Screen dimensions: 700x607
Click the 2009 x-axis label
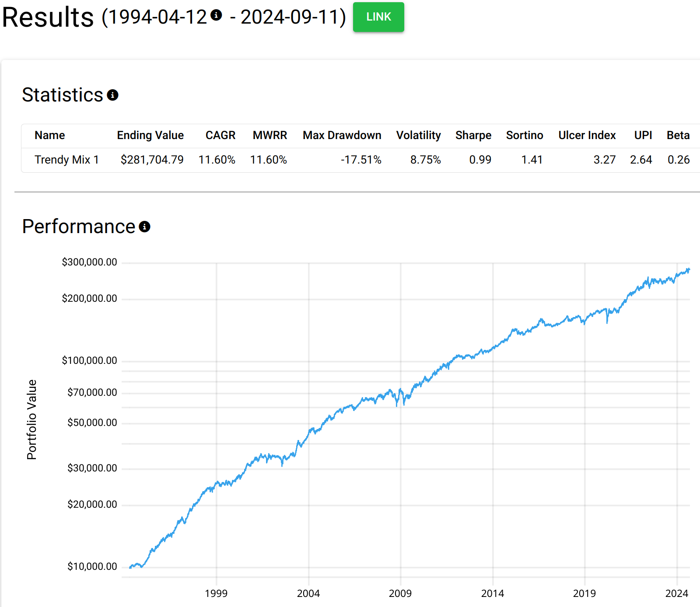[x=400, y=593]
